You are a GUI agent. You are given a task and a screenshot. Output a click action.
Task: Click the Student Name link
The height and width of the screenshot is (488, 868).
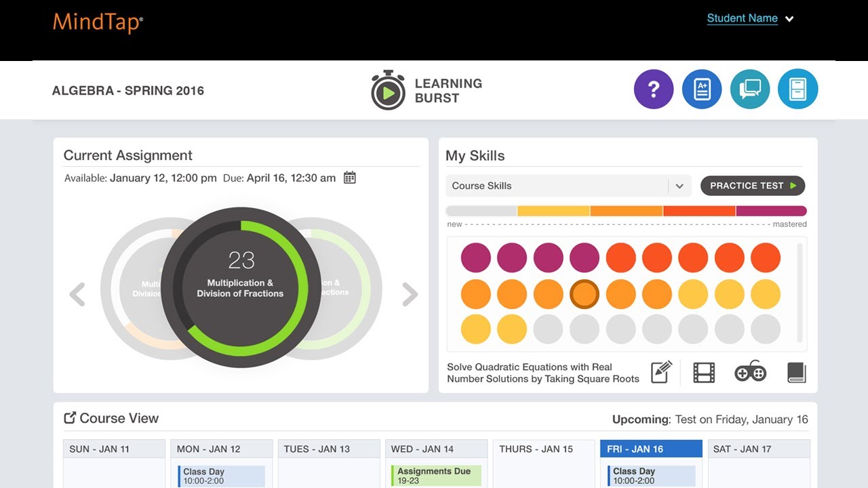tap(743, 18)
